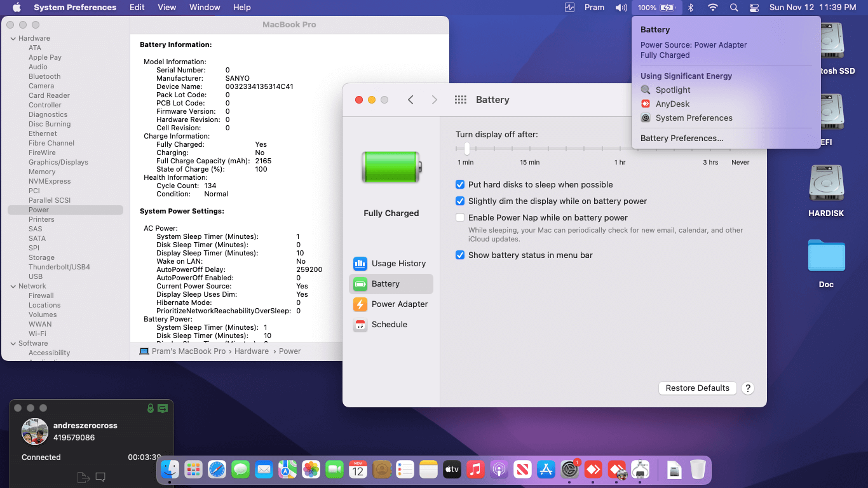Open the help question mark button

point(748,388)
